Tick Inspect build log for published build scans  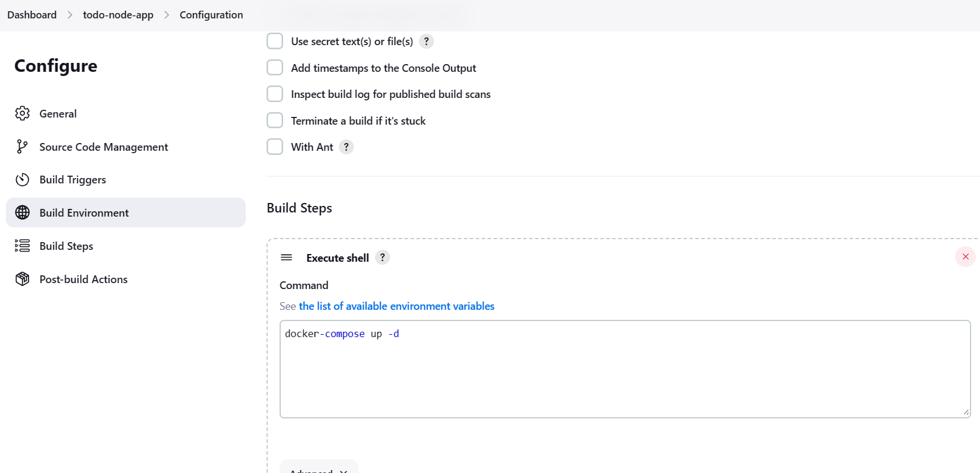pyautogui.click(x=275, y=94)
